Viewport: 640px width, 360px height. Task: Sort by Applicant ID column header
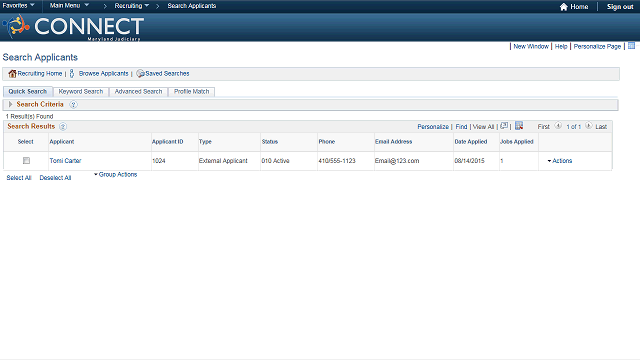[x=167, y=142]
